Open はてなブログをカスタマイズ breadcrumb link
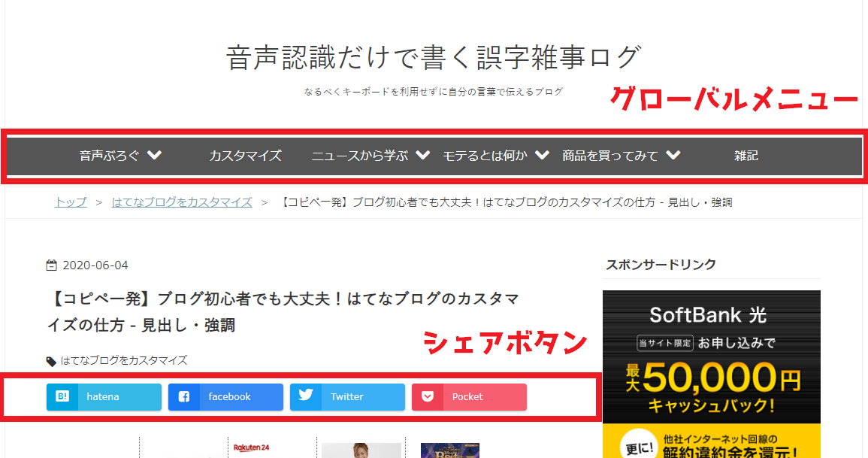Image resolution: width=868 pixels, height=458 pixels. tap(182, 202)
